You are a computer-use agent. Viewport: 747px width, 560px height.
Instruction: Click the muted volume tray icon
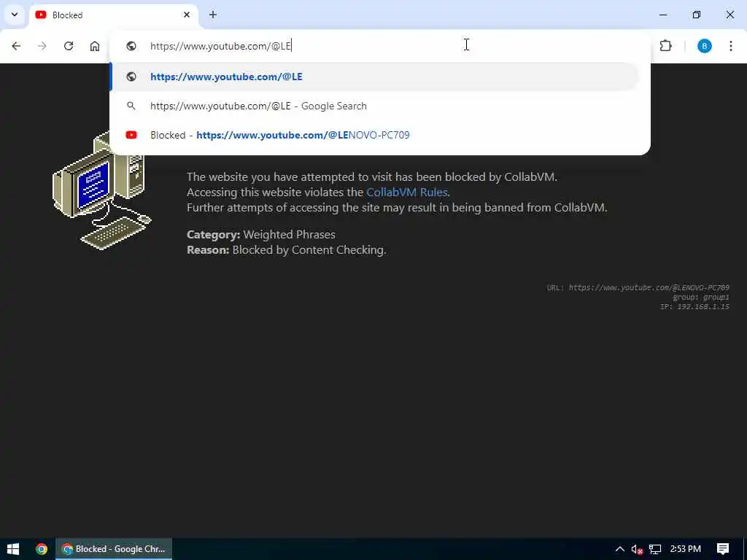(x=637, y=549)
